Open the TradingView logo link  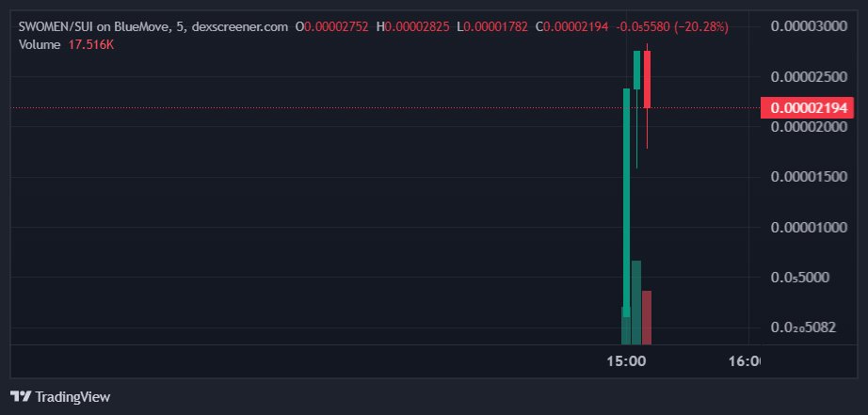[60, 397]
